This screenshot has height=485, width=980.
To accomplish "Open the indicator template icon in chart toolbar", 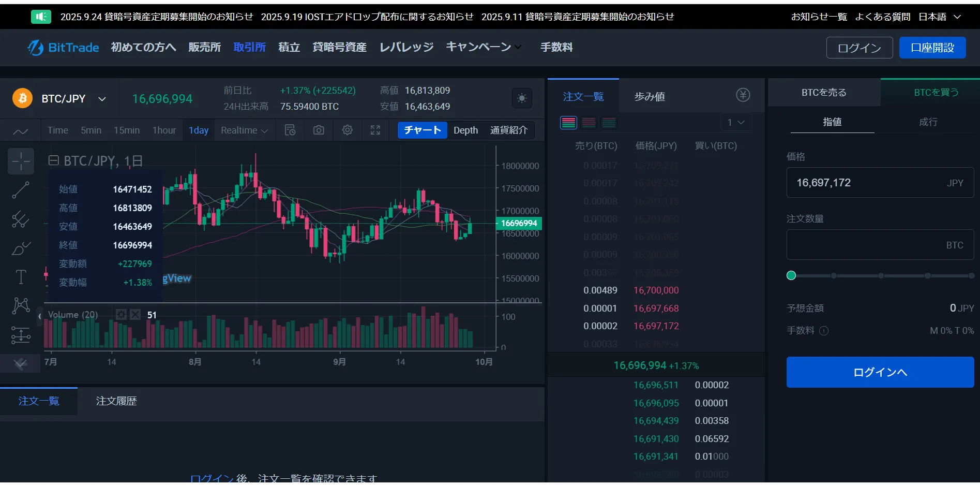I will tap(290, 130).
